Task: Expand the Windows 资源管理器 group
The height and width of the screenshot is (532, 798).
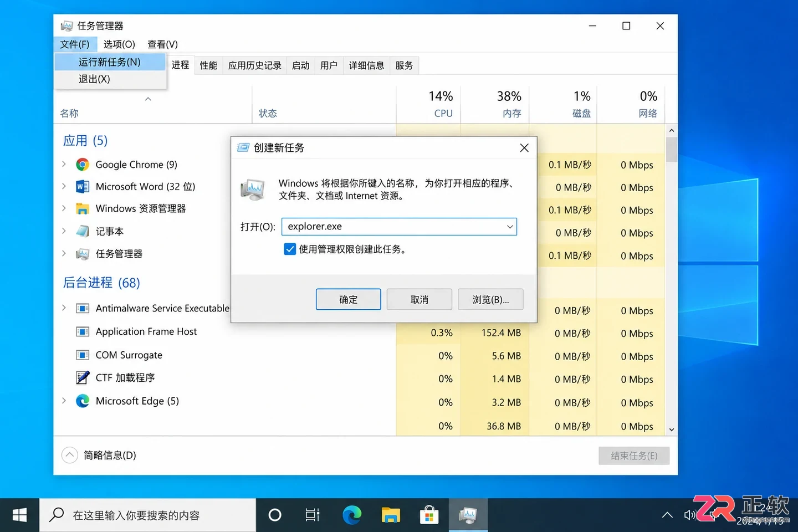Action: point(64,208)
